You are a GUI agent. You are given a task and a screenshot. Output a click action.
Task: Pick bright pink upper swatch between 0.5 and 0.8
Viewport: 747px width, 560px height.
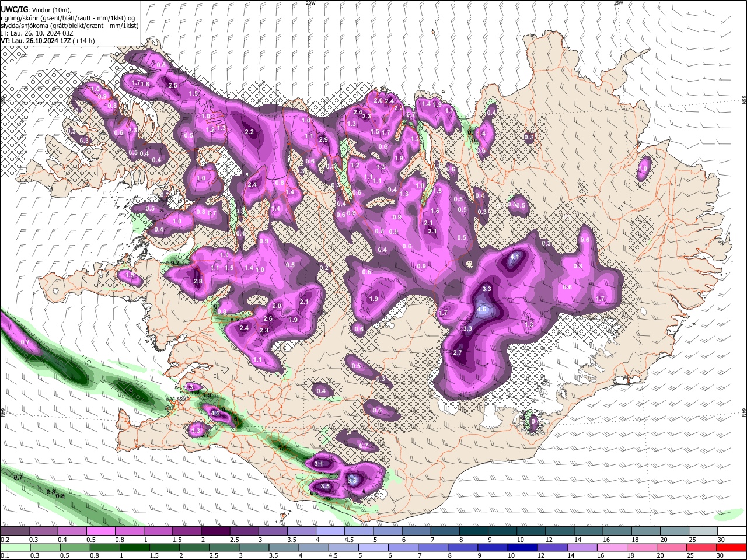pos(100,531)
